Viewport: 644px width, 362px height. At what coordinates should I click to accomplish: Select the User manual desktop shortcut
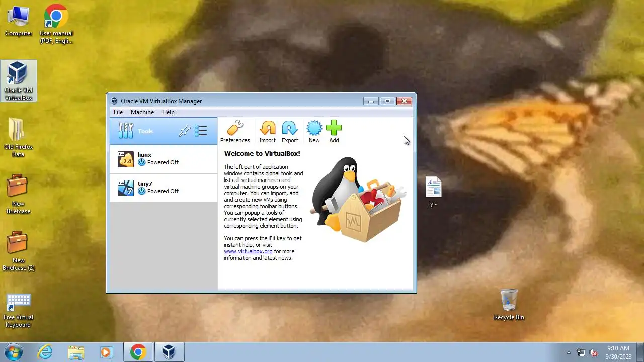tap(56, 24)
